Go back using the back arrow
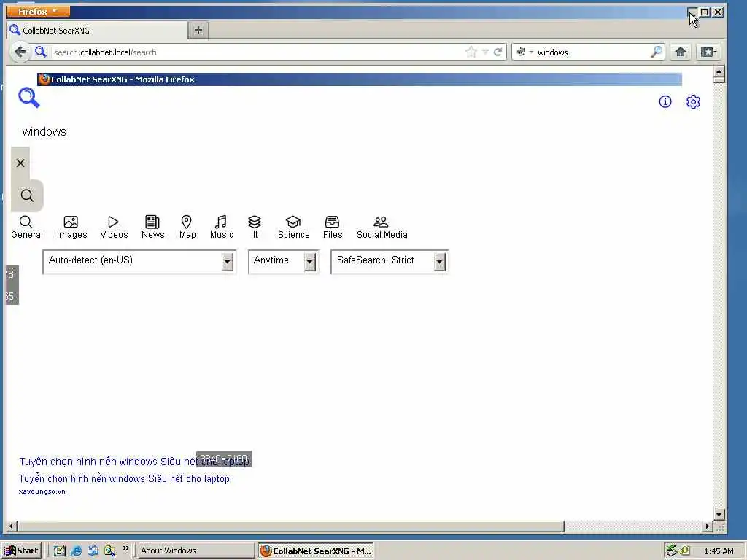The width and height of the screenshot is (747, 560). point(20,52)
